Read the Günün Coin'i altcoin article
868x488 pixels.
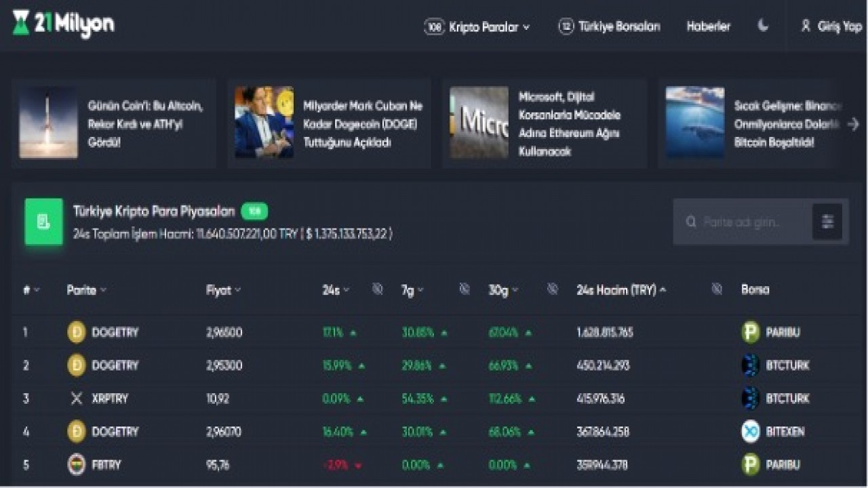(x=145, y=124)
